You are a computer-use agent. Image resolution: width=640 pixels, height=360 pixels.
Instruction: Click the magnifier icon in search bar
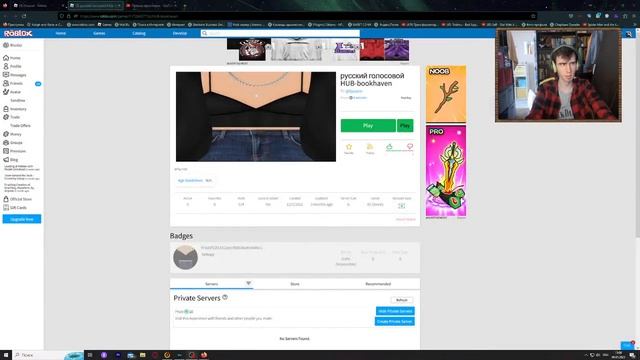[x=204, y=33]
